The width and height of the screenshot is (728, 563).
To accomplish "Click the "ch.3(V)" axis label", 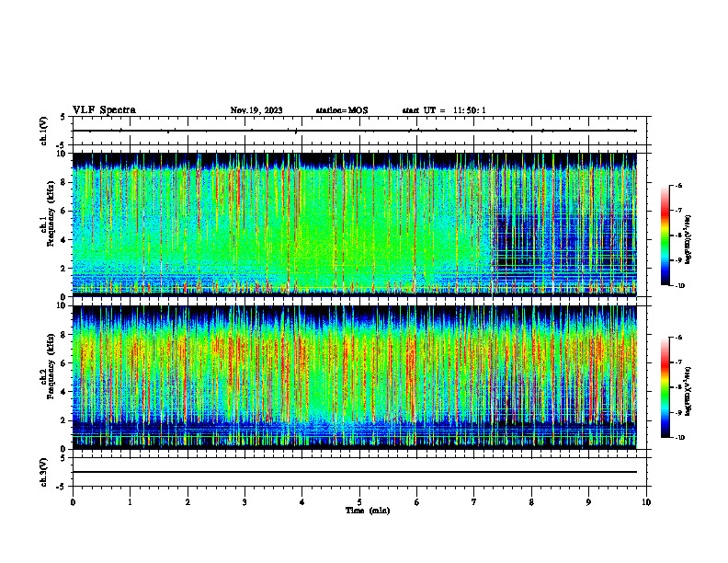I will (x=43, y=472).
